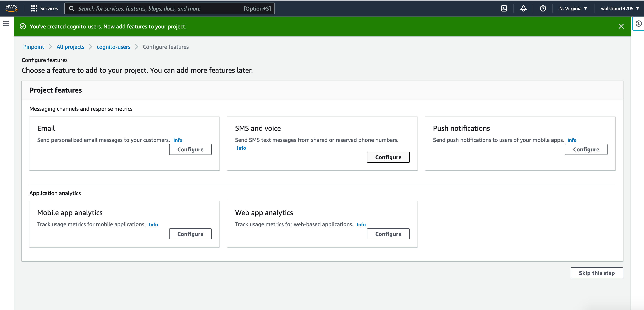Click the magnifier icon in the search bar
The height and width of the screenshot is (310, 644).
click(x=72, y=9)
